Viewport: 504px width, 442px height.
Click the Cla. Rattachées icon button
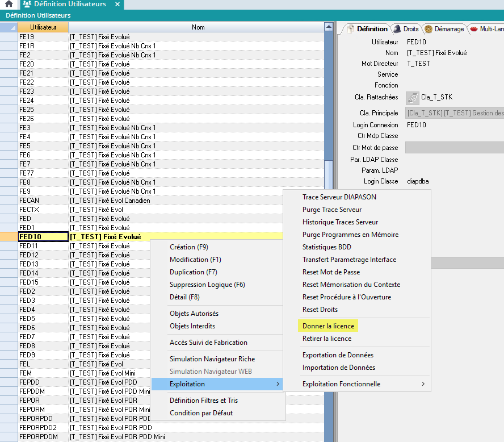coord(412,97)
